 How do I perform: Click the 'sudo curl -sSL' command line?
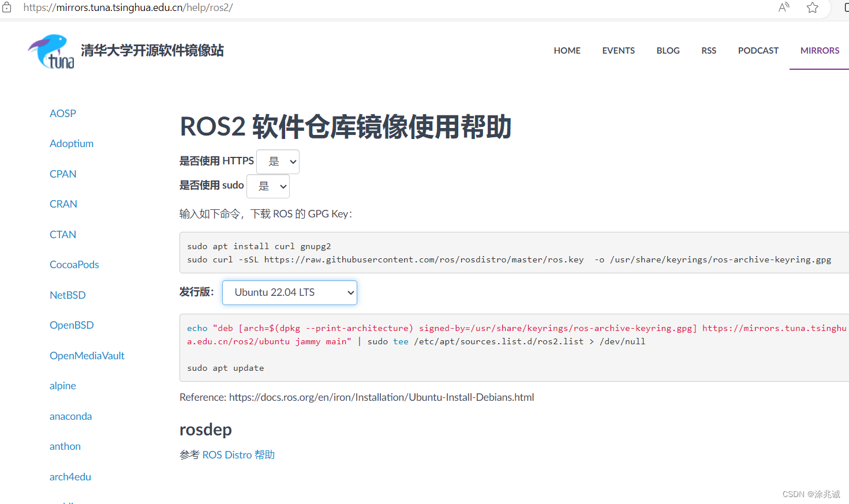(x=509, y=259)
